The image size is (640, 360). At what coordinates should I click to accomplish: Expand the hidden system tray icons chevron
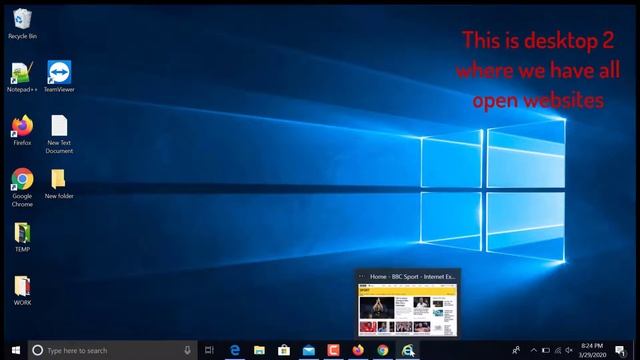533,350
